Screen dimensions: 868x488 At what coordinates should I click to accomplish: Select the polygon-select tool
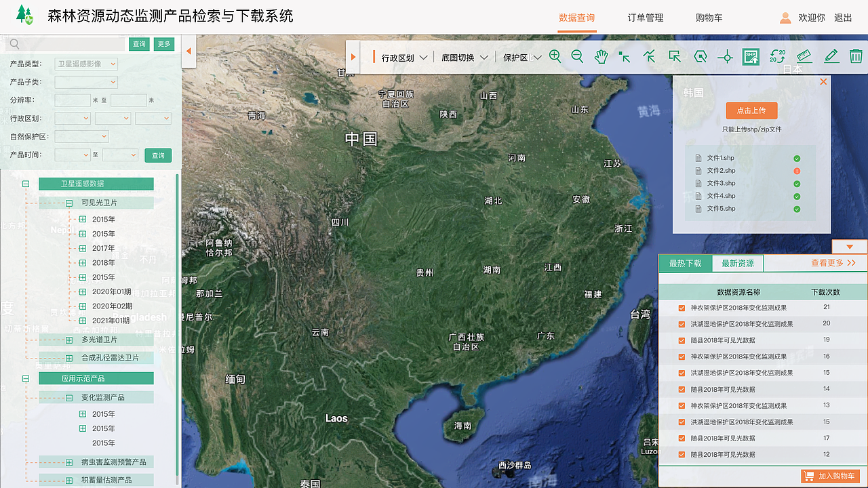tap(701, 57)
